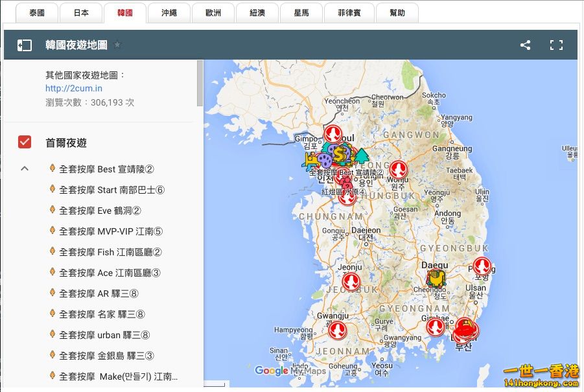This screenshot has width=584, height=392.
Task: Select the 沖繩 tab
Action: (169, 13)
